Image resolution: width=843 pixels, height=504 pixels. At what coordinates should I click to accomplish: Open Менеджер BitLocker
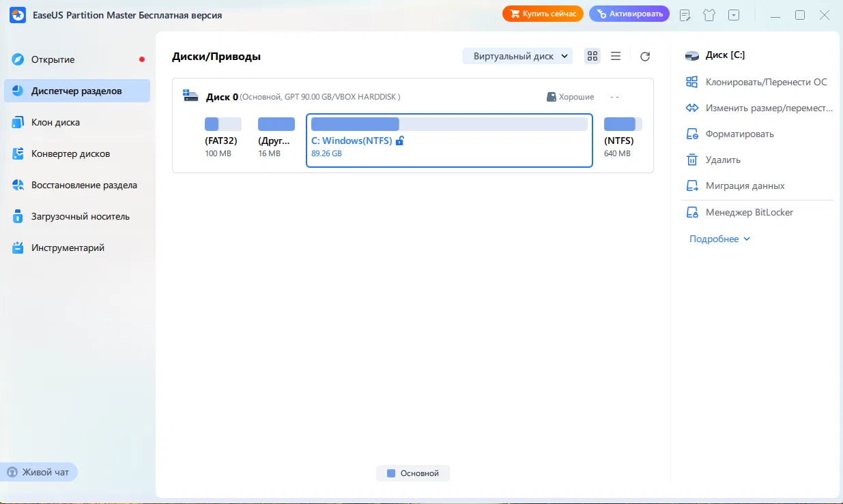(x=758, y=212)
